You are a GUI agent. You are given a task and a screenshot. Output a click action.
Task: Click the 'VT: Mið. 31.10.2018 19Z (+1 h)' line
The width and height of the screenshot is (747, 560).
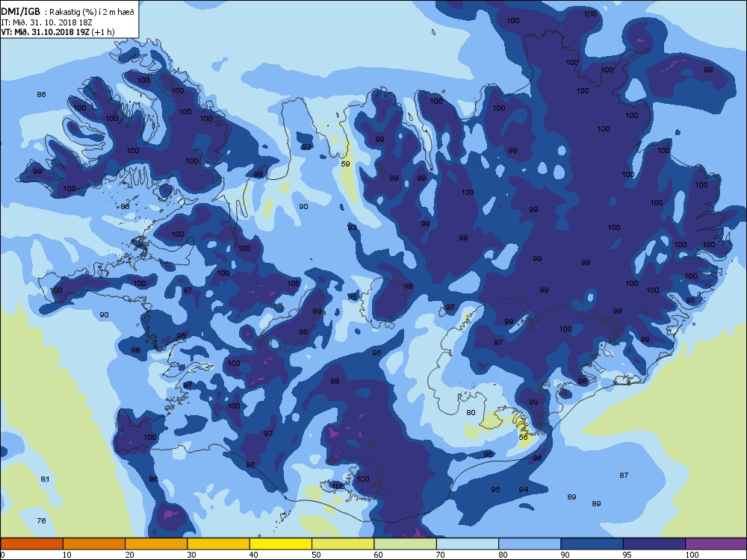[58, 32]
